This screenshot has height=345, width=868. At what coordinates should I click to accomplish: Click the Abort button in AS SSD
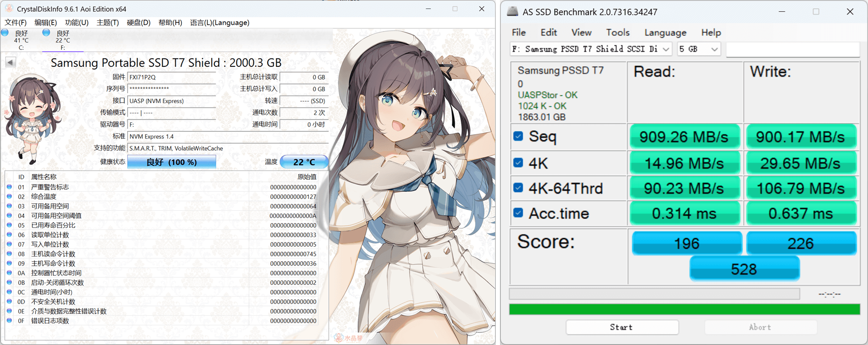point(761,327)
